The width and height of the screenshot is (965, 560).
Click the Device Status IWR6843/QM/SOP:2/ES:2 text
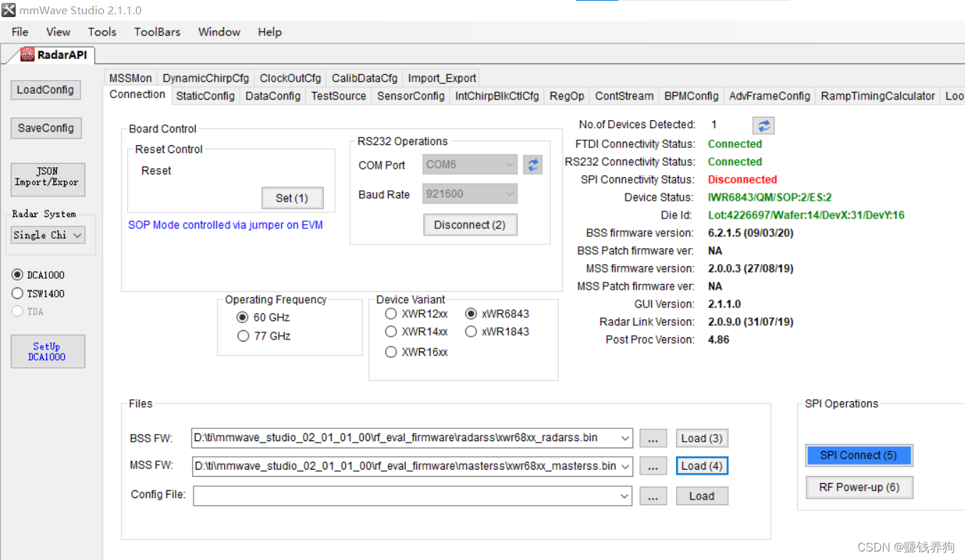[x=770, y=197]
